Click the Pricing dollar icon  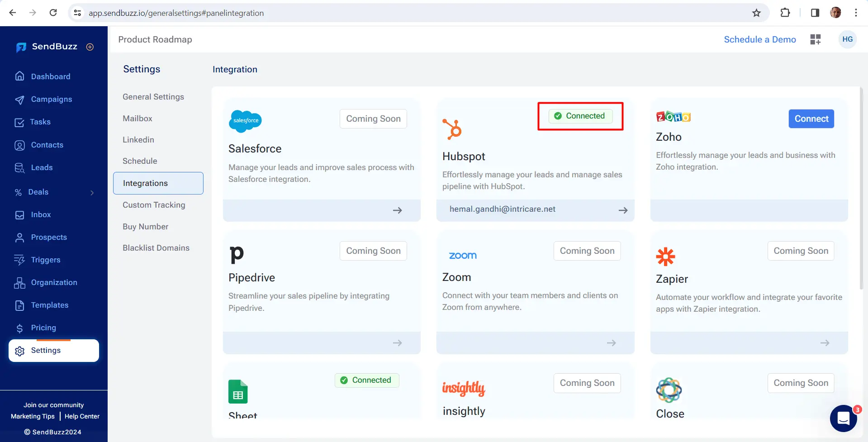click(19, 328)
